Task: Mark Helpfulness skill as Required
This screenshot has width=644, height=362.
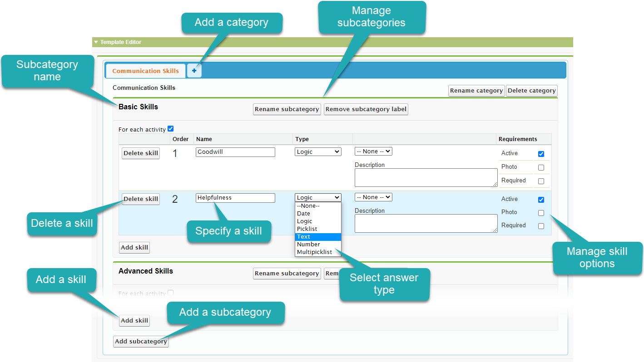Action: coord(541,226)
